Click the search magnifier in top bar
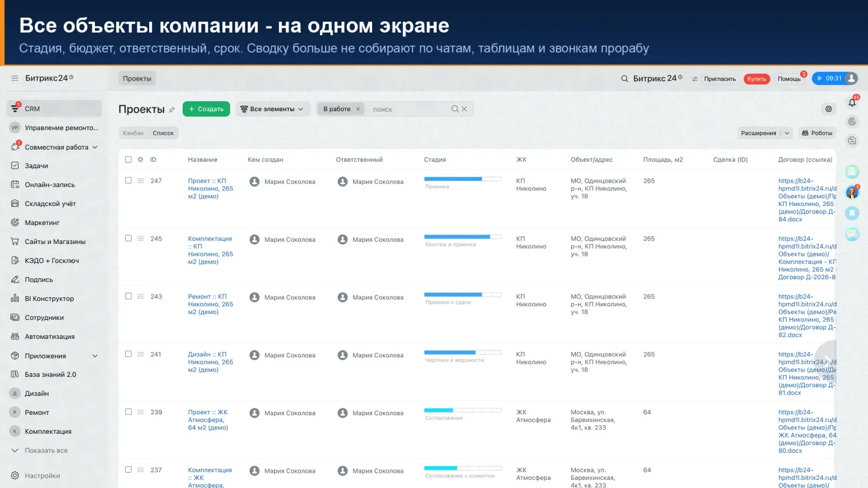Screen dimensions: 868x488 tap(624, 79)
